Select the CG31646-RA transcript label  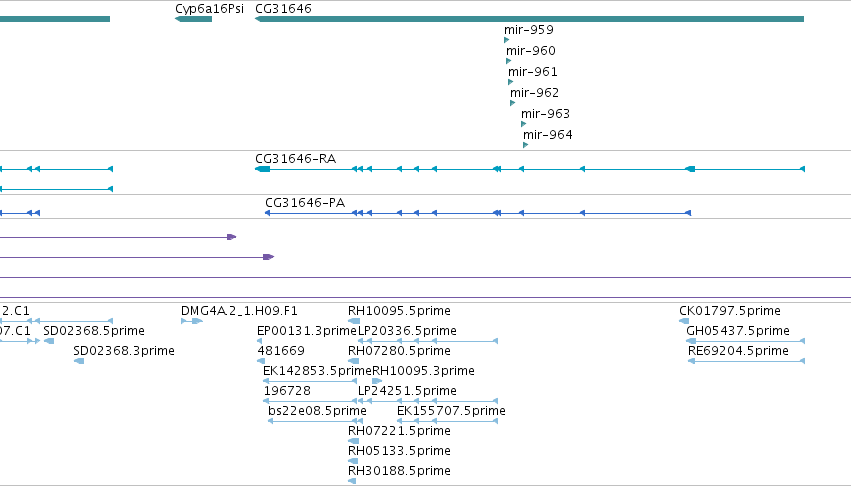pyautogui.click(x=296, y=159)
